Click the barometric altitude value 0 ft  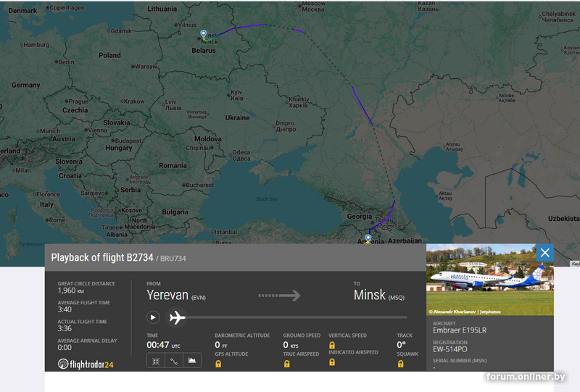(221, 345)
